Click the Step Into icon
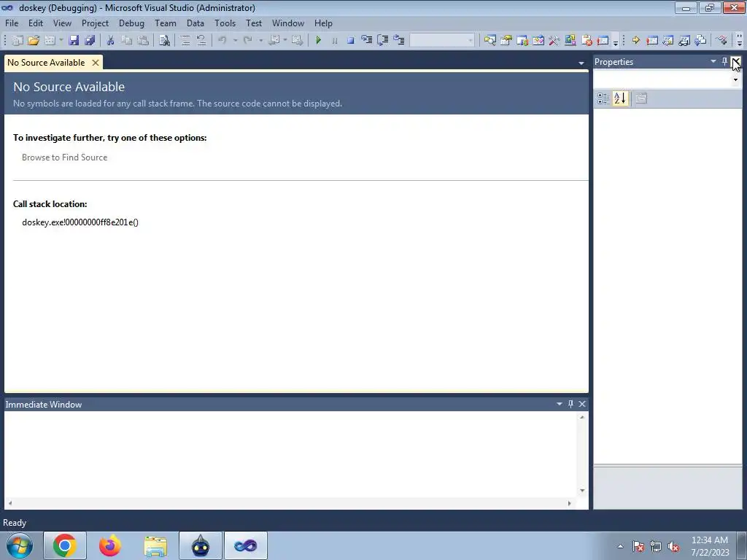Viewport: 747px width, 560px height. point(367,41)
